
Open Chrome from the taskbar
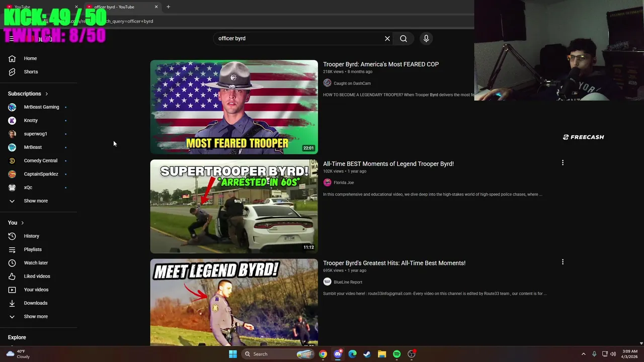(323, 354)
